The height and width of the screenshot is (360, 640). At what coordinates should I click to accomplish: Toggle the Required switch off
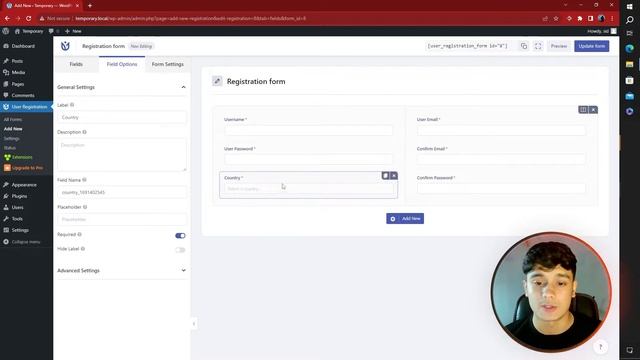tap(180, 236)
